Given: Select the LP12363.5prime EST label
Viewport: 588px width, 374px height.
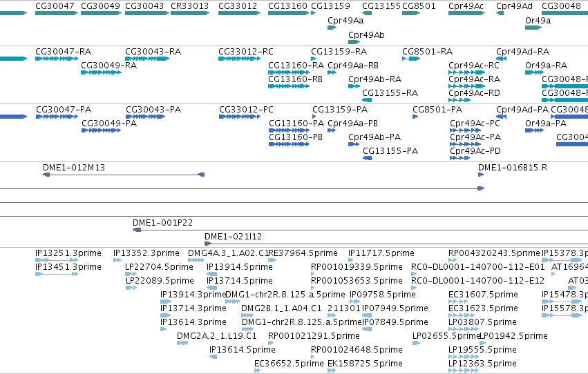Looking at the screenshot, I should point(482,364).
